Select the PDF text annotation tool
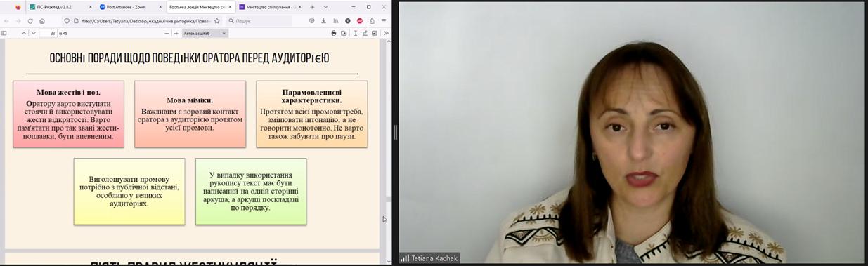This screenshot has width=868, height=266. coord(356,33)
